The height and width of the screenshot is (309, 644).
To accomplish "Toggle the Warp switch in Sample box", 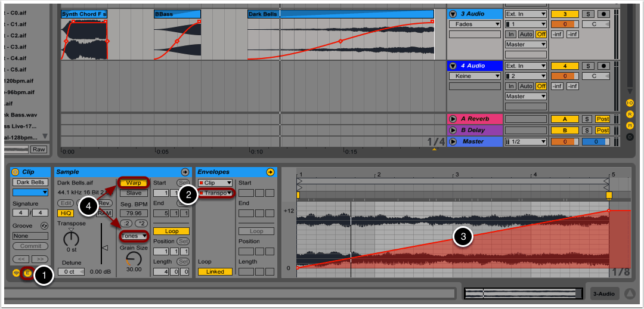I will pos(134,183).
